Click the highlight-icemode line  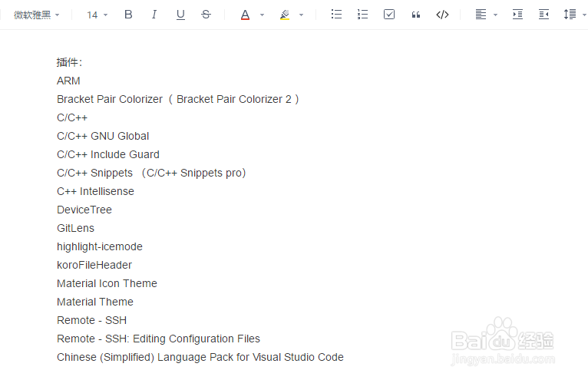99,246
